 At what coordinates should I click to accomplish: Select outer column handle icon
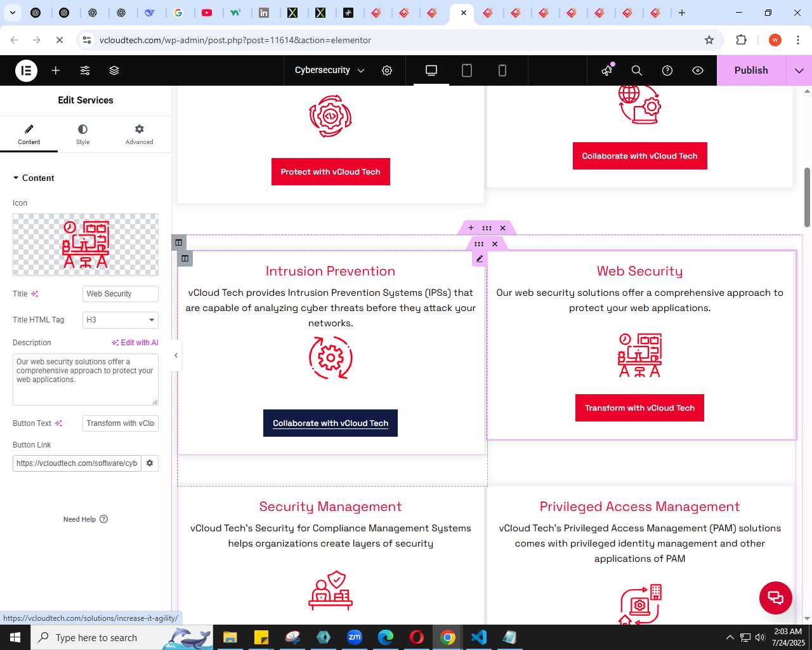coord(178,242)
